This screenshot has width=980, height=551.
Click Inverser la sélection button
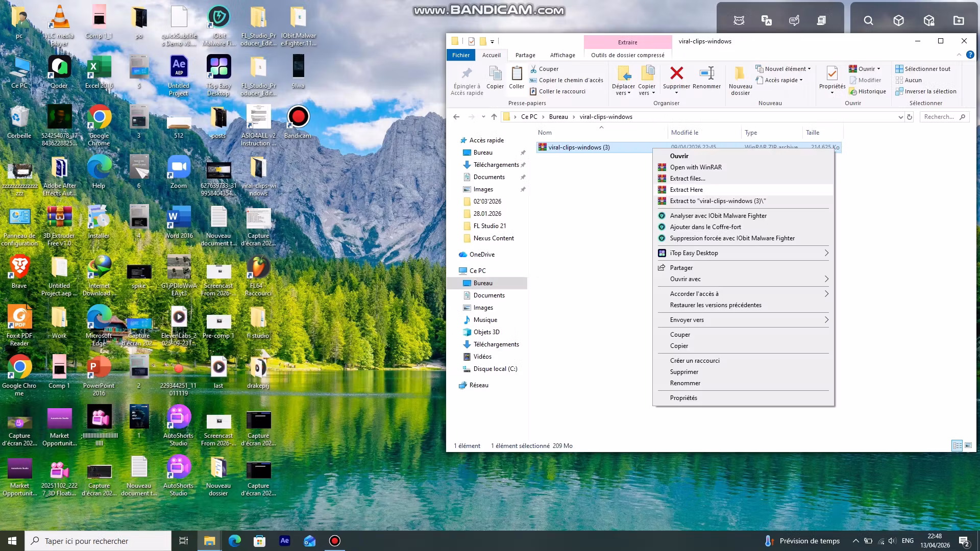coord(926,91)
